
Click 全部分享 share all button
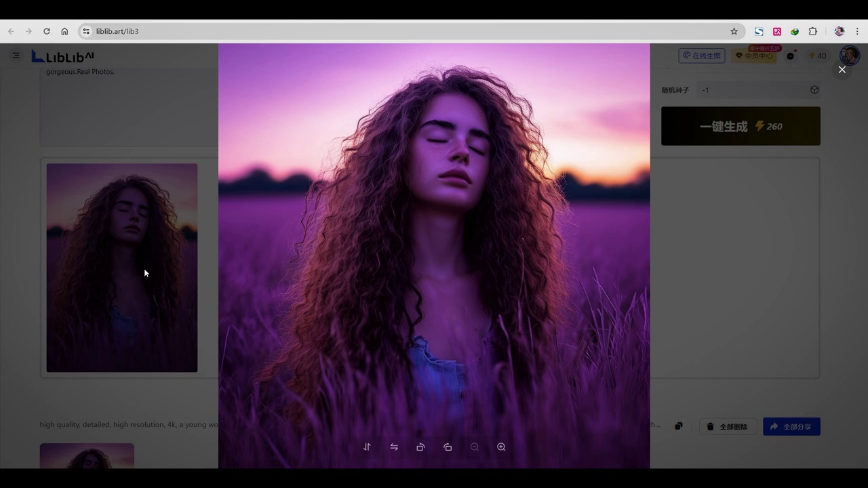791,426
